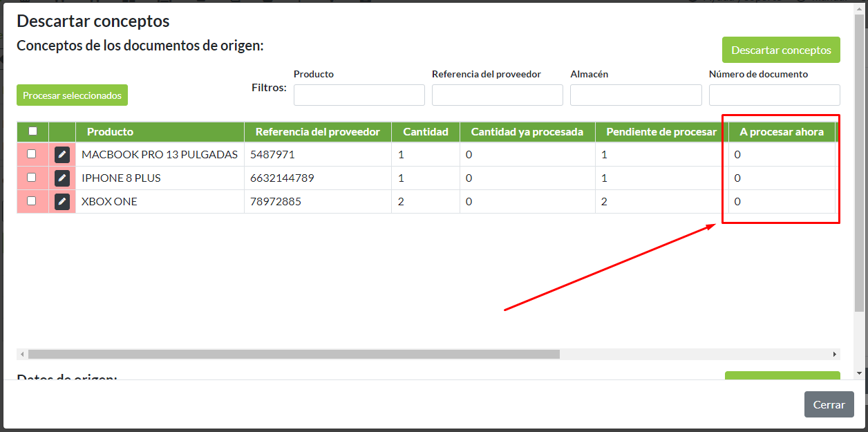
Task: Select the Almacén filter text box
Action: 635,95
